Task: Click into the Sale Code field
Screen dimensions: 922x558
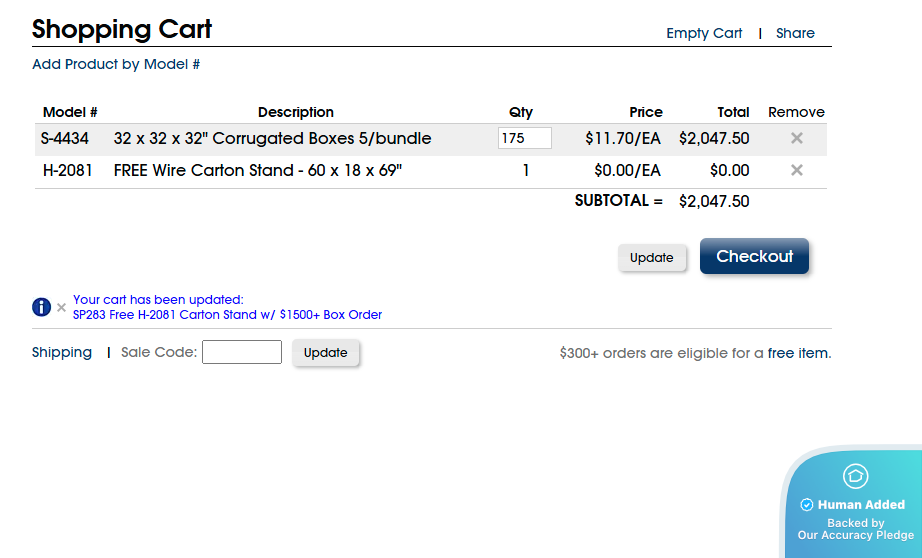Action: click(x=242, y=352)
